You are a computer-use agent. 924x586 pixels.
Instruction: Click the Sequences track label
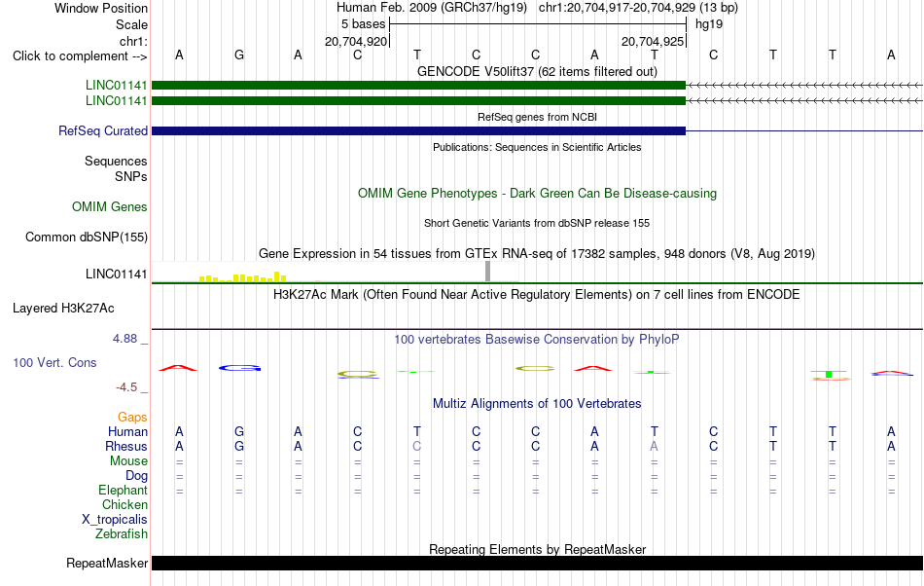click(116, 161)
